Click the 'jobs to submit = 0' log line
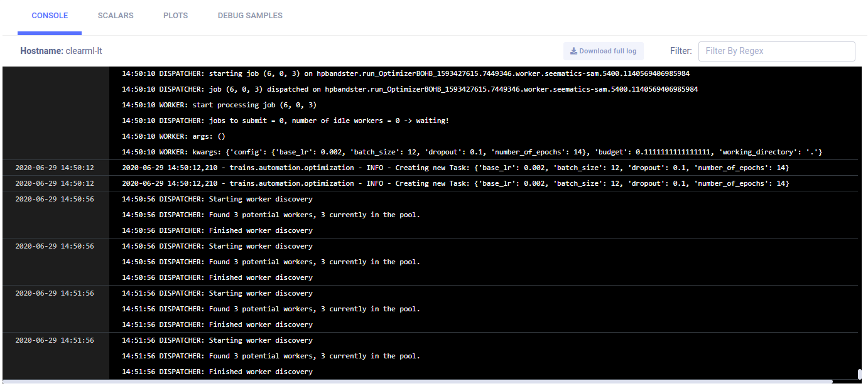 click(285, 121)
